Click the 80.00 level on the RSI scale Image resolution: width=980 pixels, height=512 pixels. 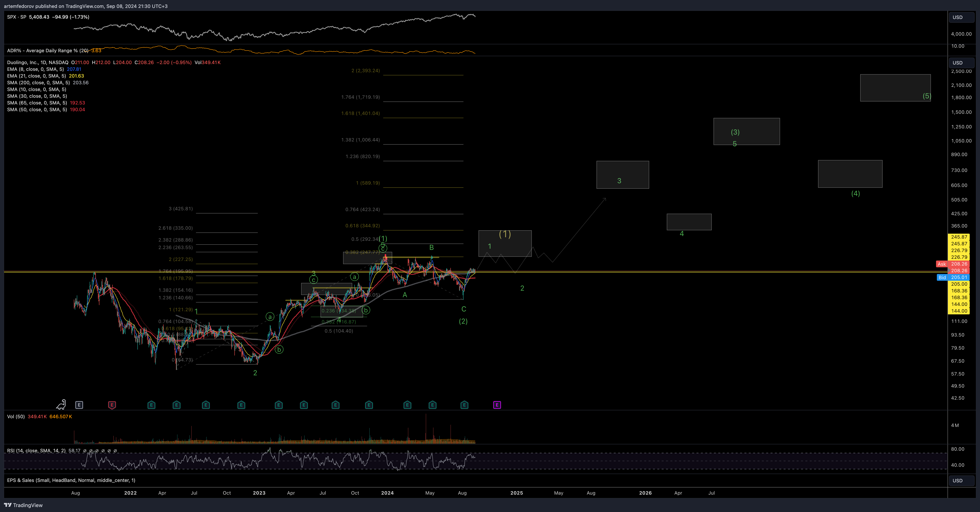tap(958, 449)
